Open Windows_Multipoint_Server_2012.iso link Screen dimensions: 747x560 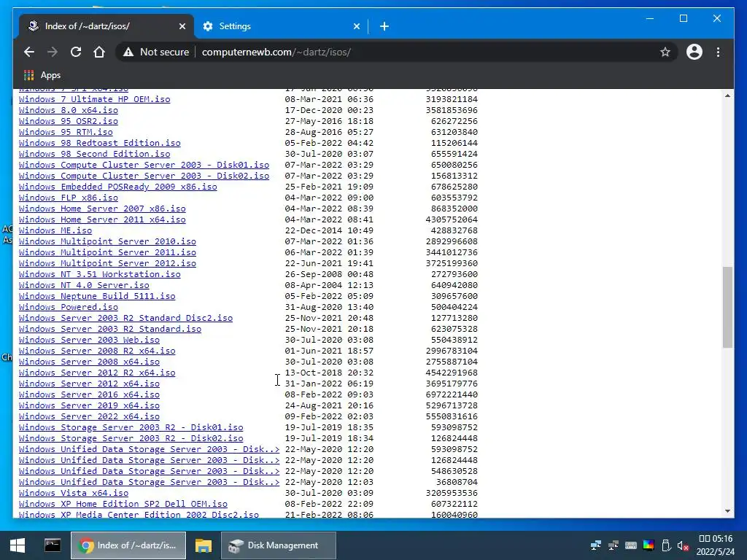coord(108,263)
